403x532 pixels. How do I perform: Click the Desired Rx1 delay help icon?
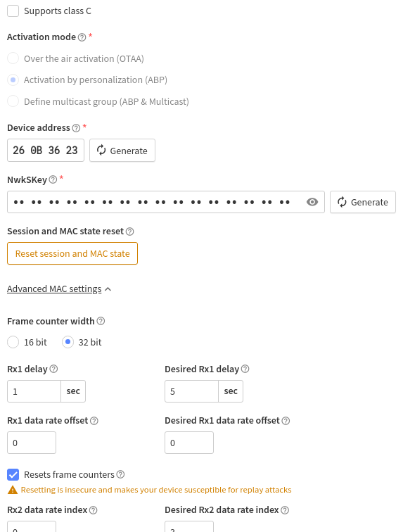[245, 369]
